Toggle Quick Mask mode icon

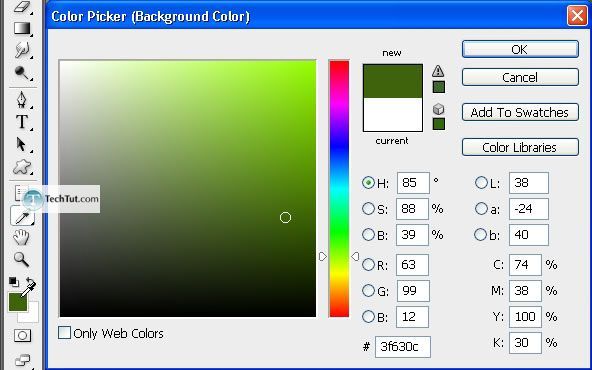[x=22, y=335]
